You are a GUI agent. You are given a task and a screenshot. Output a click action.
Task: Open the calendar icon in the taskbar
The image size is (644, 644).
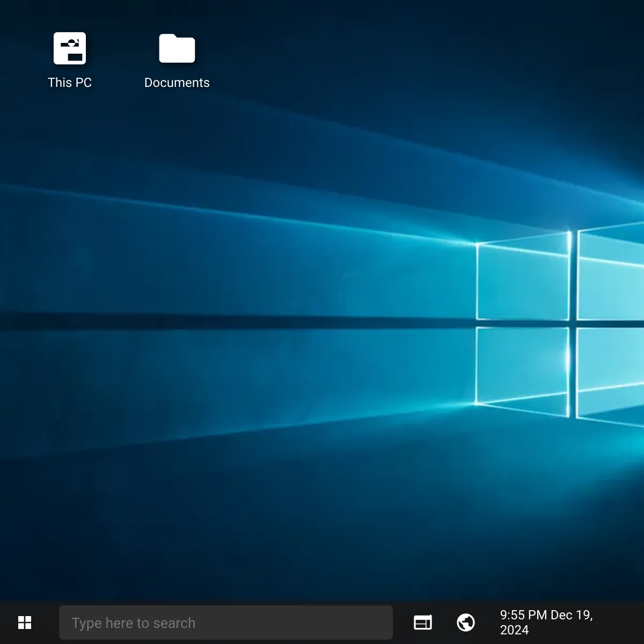[423, 623]
